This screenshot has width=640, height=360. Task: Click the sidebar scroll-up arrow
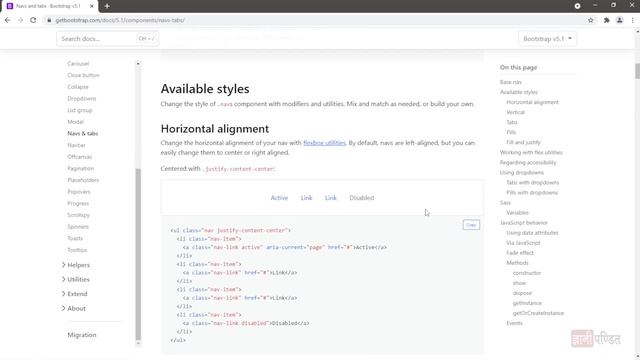138,64
